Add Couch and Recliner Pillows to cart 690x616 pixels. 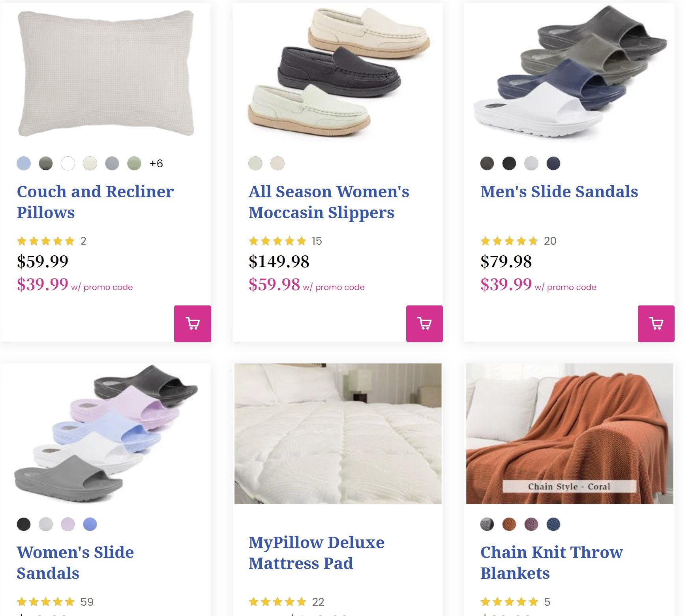click(x=192, y=324)
